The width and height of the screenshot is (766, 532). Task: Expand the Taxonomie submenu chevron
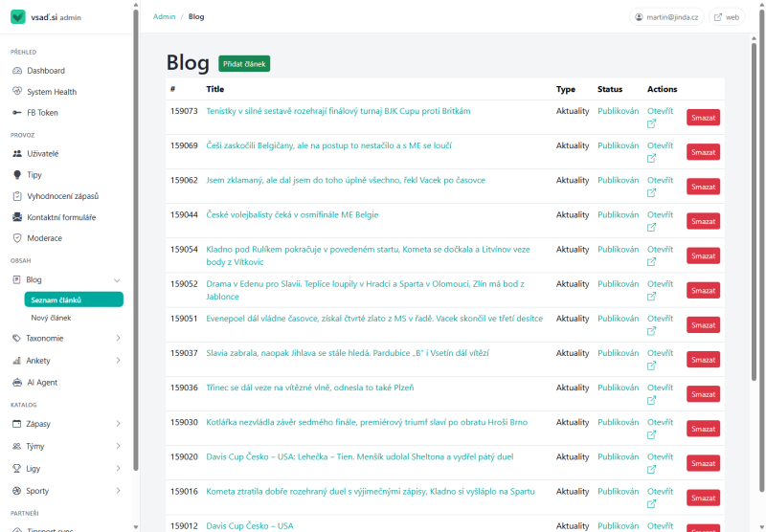tap(118, 338)
